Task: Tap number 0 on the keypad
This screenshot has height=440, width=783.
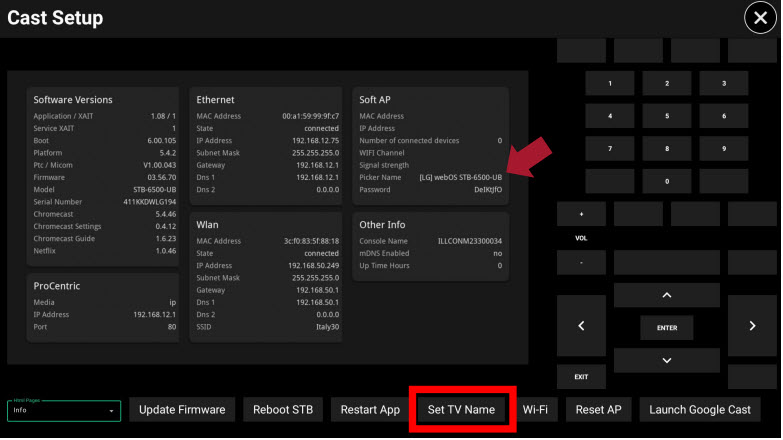Action: pos(667,181)
